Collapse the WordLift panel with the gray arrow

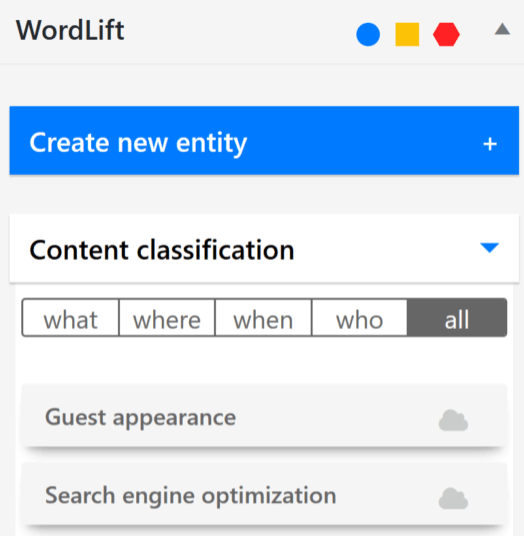pyautogui.click(x=502, y=29)
